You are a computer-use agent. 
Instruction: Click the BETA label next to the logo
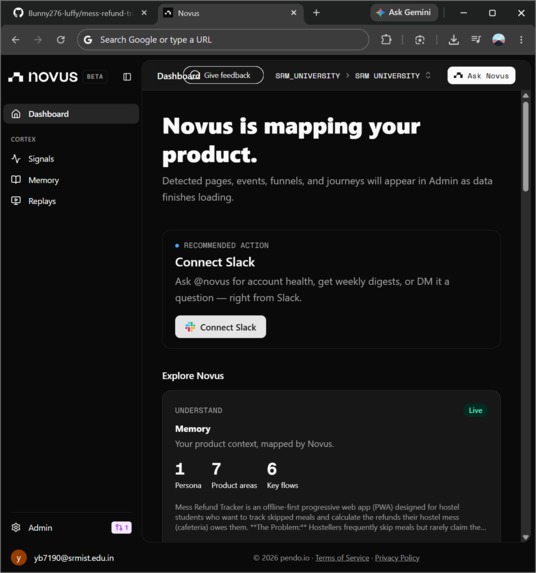[x=95, y=77]
